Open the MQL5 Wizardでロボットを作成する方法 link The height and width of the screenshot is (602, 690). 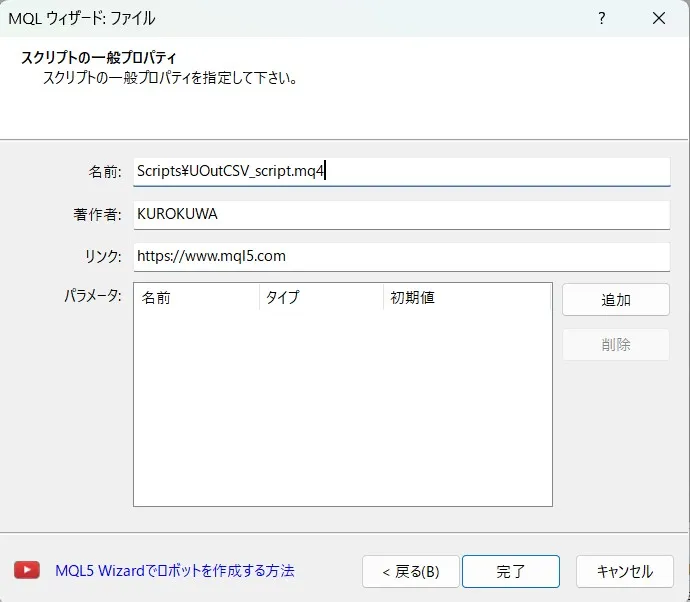pos(175,571)
